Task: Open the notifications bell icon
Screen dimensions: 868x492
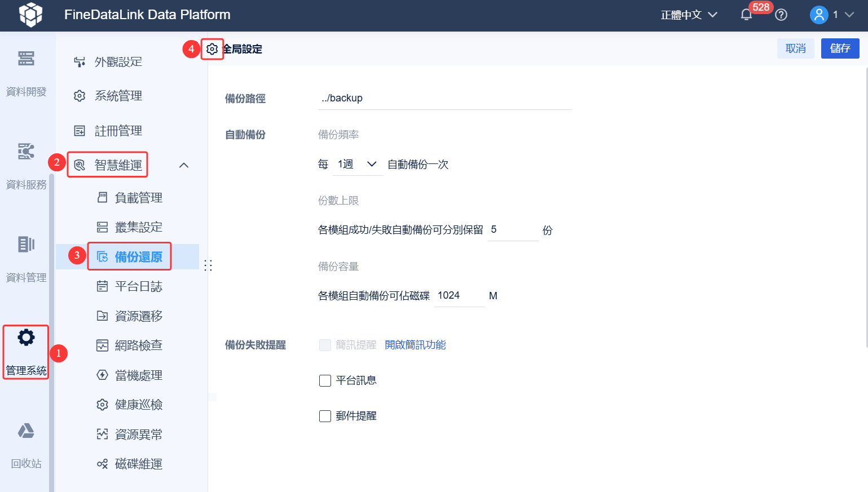Action: tap(746, 15)
